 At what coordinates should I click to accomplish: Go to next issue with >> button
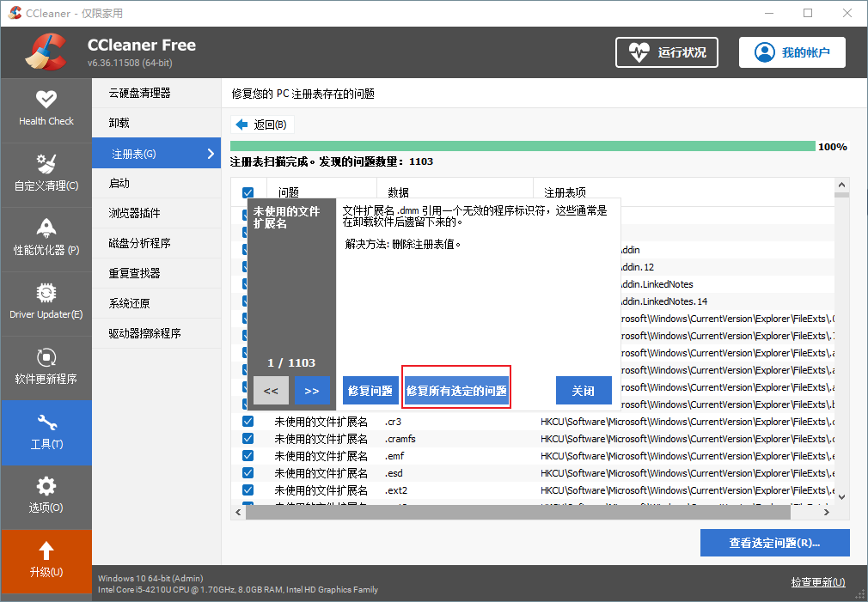pos(312,391)
